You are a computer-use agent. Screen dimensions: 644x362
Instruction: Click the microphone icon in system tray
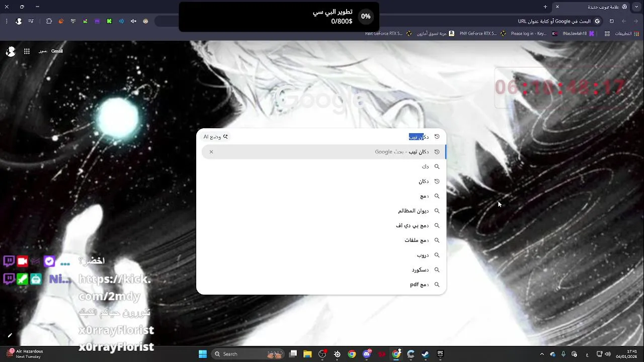point(563,354)
